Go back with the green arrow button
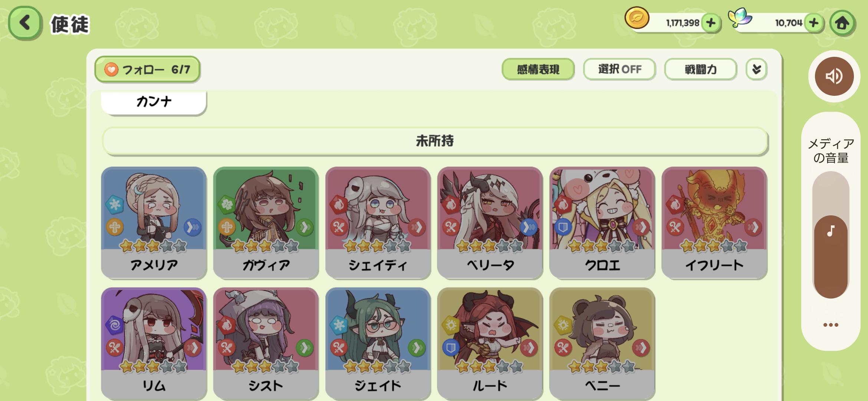The image size is (868, 401). pos(25,23)
